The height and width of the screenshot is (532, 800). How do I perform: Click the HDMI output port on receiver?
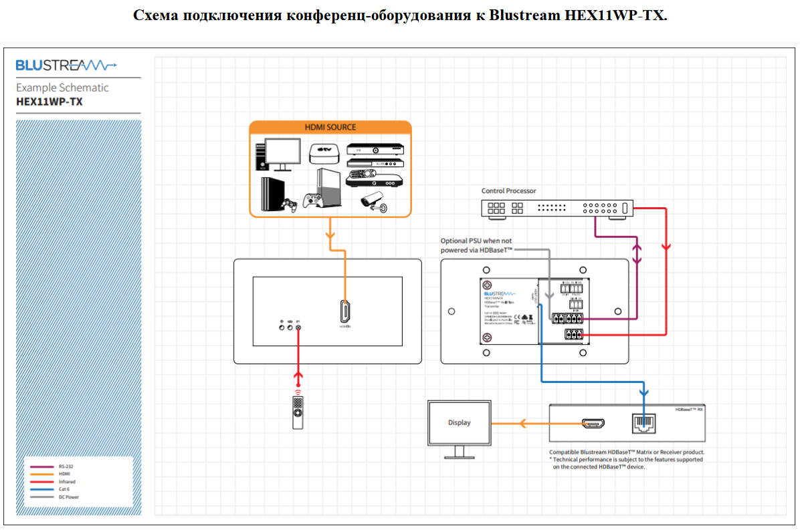click(x=593, y=424)
